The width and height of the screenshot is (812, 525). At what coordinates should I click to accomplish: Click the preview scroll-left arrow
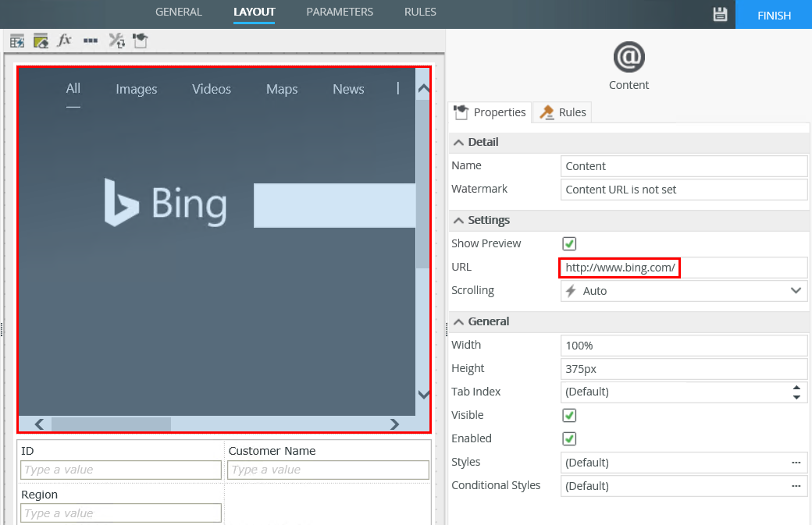tap(39, 424)
